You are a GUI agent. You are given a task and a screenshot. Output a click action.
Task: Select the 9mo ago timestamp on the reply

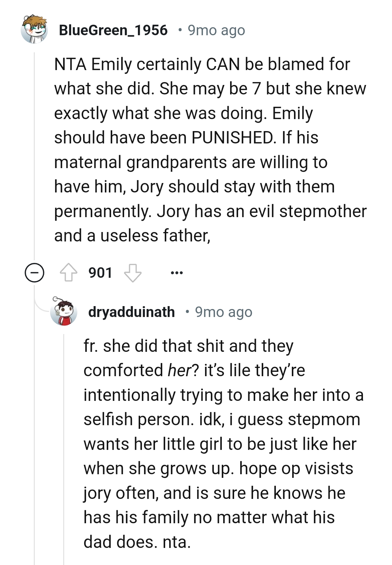(x=224, y=312)
